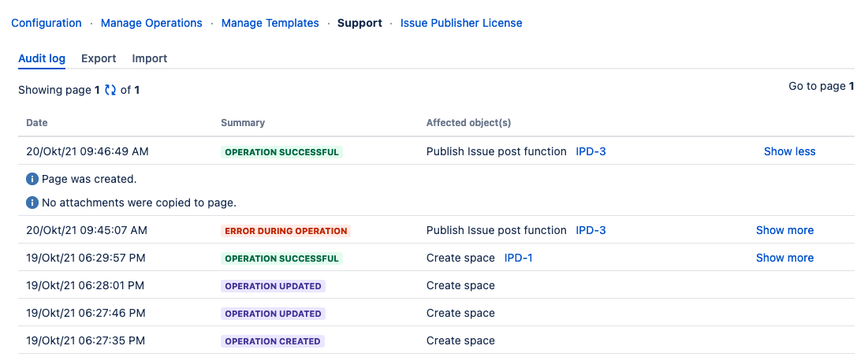The image size is (868, 357).
Task: Switch to the Import tab
Action: point(150,58)
